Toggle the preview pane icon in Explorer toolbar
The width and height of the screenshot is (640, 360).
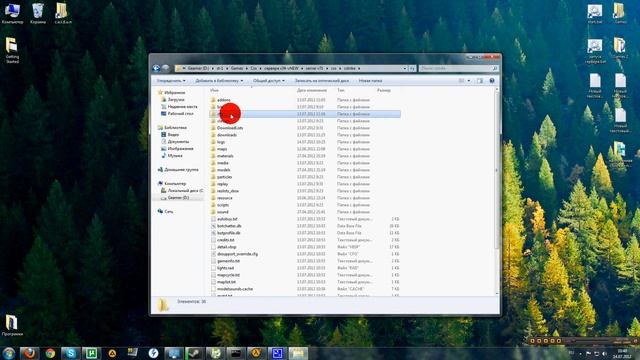(x=480, y=81)
